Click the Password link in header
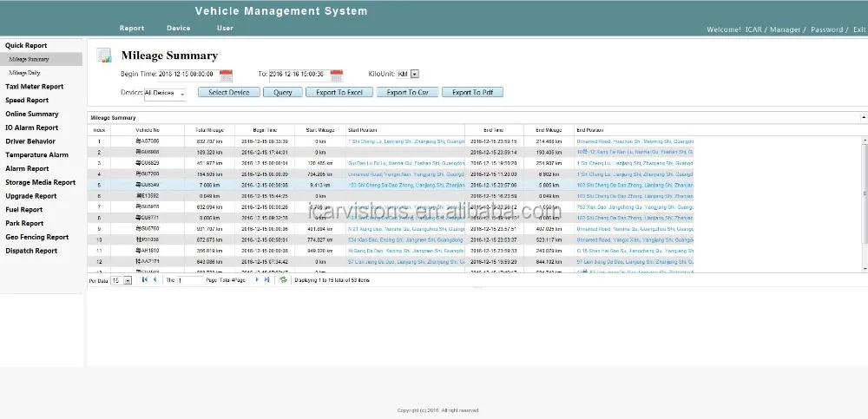 (827, 29)
